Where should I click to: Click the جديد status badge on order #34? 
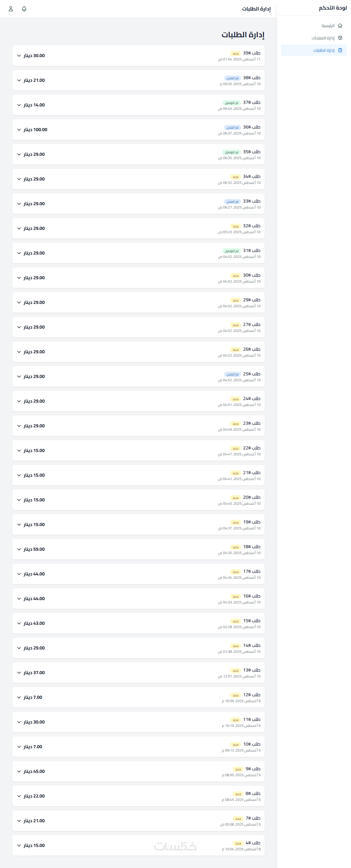tap(235, 177)
